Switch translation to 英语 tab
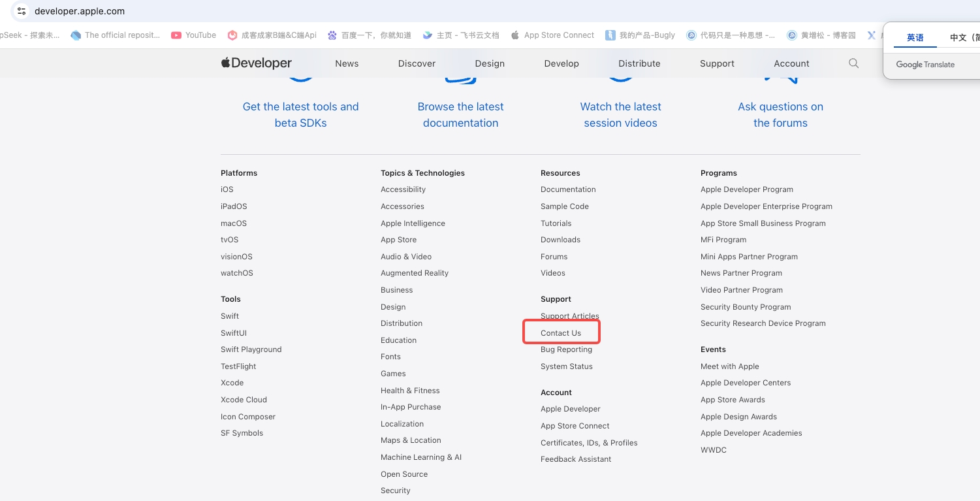This screenshot has width=980, height=501. (915, 37)
